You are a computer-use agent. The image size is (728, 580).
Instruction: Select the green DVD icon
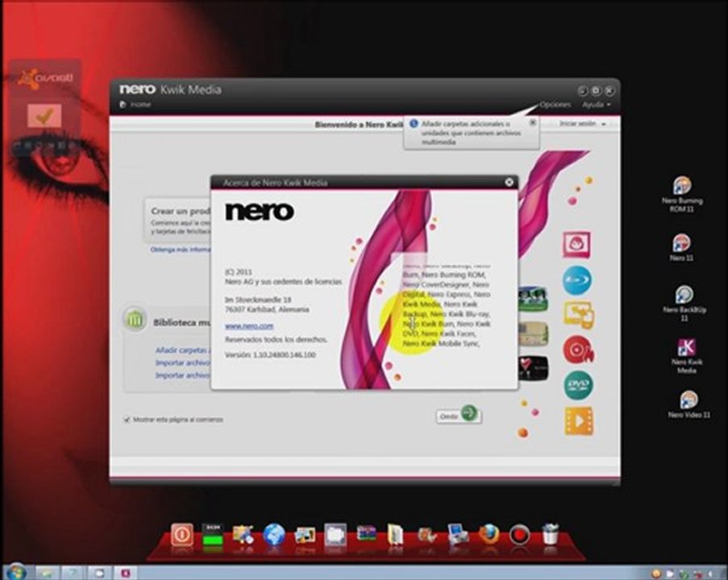coord(579,385)
